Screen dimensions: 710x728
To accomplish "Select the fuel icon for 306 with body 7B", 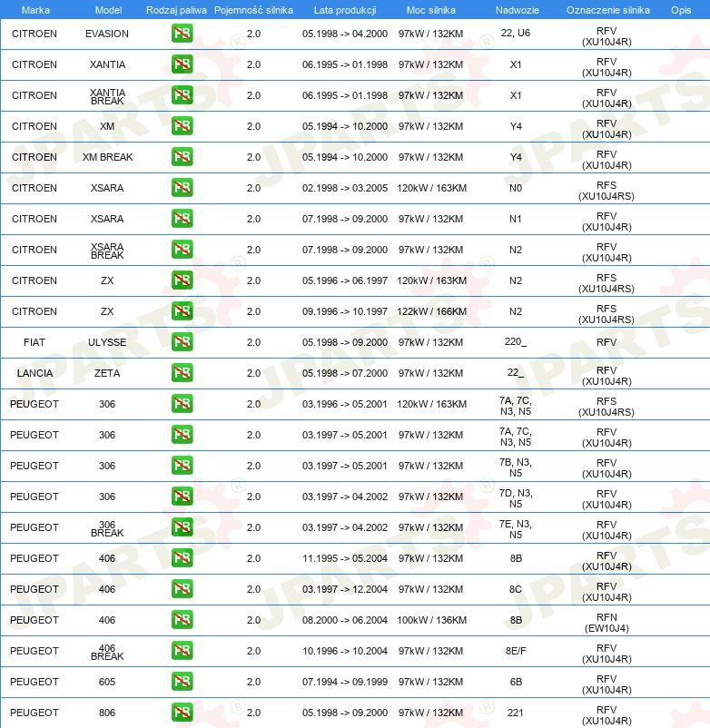I will click(182, 466).
